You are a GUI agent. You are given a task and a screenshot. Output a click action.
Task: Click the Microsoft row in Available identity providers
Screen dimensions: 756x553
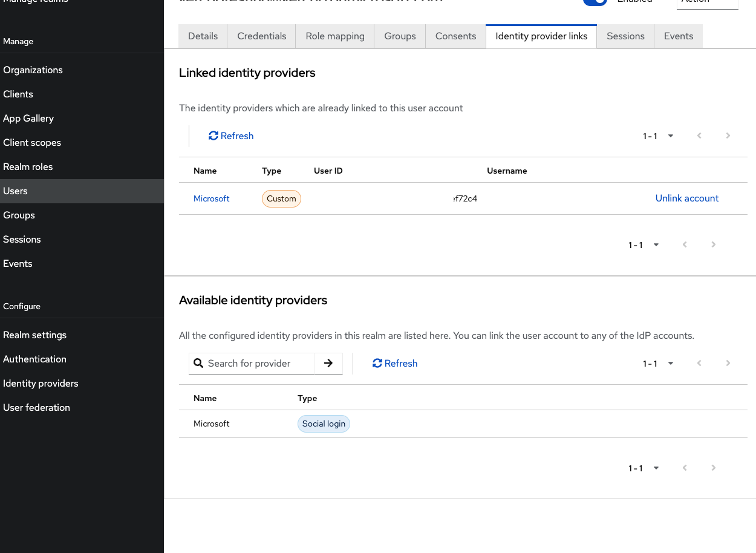pos(463,424)
